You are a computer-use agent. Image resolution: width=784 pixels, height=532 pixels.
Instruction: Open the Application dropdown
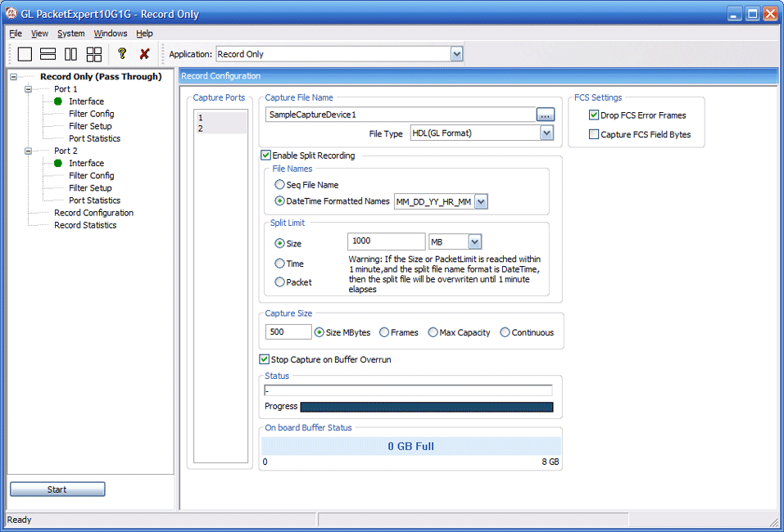pos(456,54)
